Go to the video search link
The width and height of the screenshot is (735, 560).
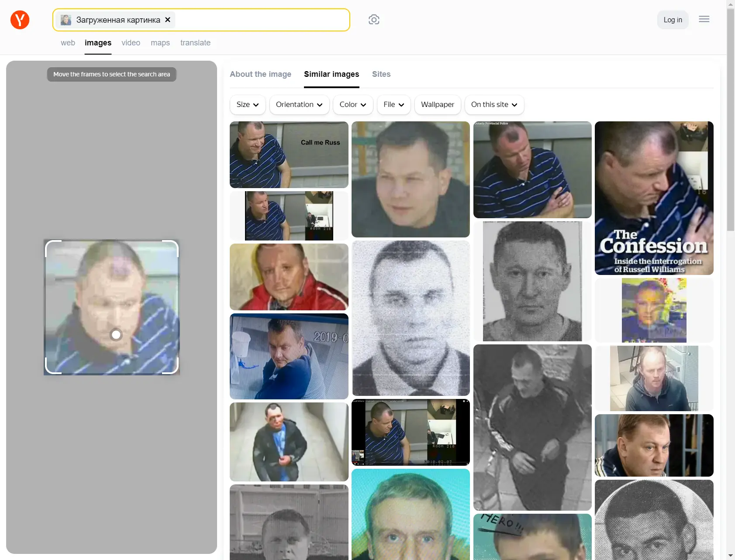point(131,43)
